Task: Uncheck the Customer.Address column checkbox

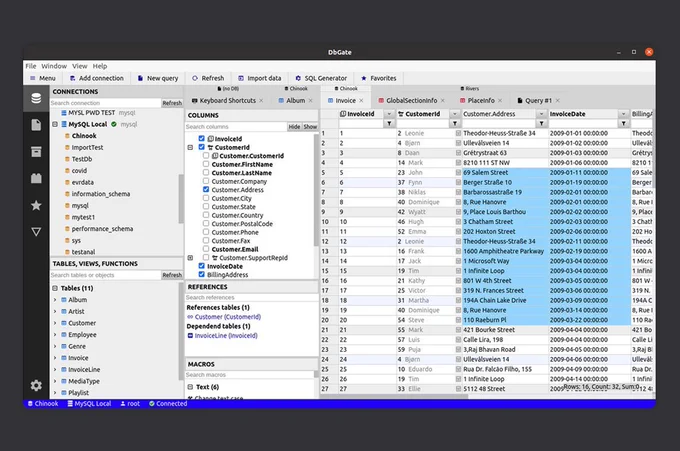Action: [x=206, y=190]
